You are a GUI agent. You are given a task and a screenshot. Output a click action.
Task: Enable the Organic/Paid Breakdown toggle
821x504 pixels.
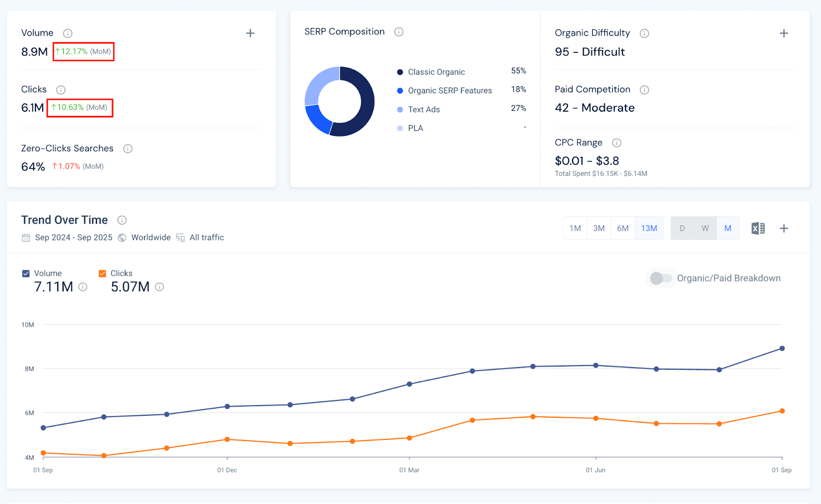click(661, 278)
